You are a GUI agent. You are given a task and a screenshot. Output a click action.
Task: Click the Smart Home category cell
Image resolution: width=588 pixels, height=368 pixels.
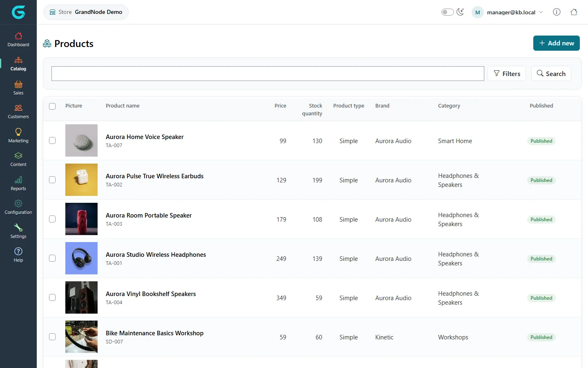coord(455,141)
